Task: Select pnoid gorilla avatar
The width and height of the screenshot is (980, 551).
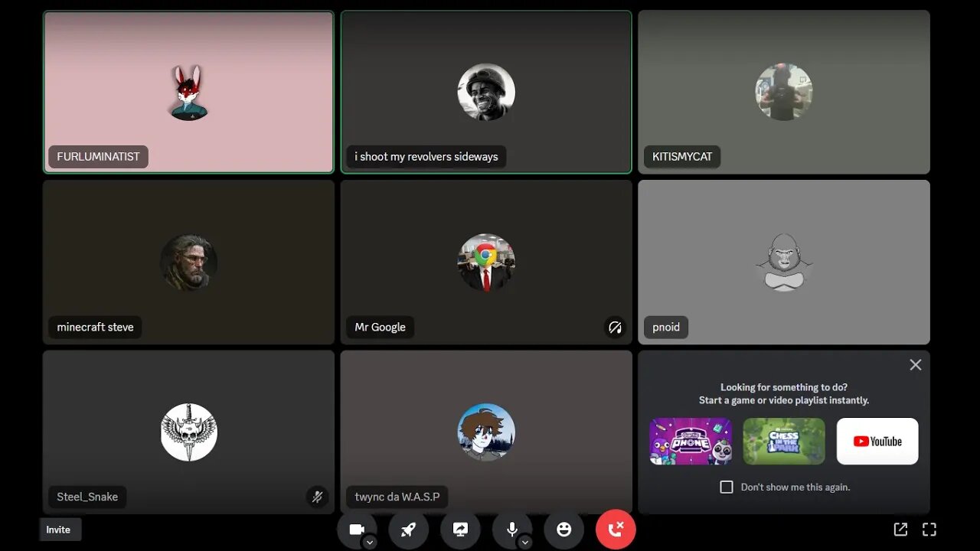Action: [x=783, y=262]
